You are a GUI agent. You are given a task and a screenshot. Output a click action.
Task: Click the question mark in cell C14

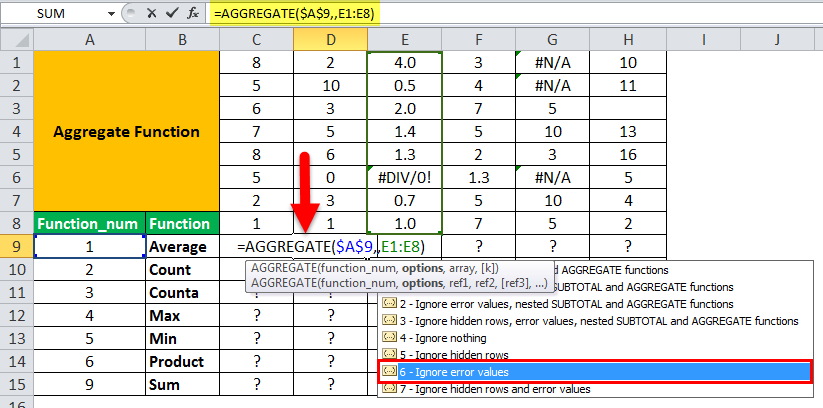(257, 361)
